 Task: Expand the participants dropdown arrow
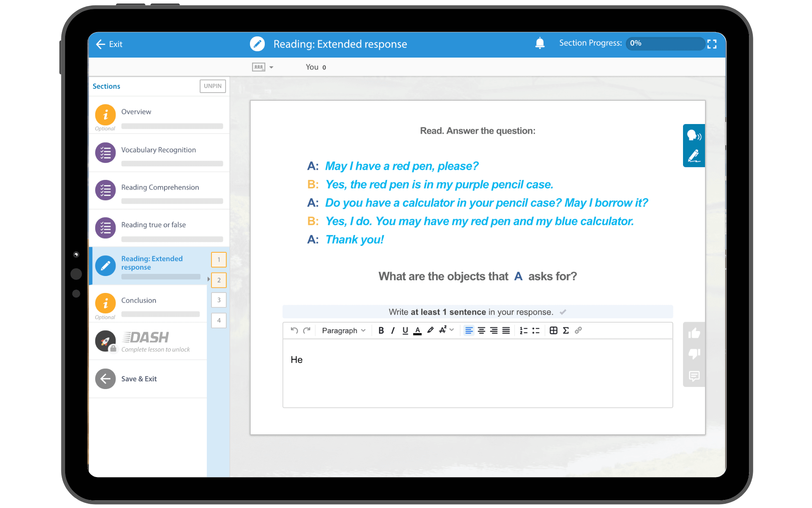pyautogui.click(x=272, y=67)
